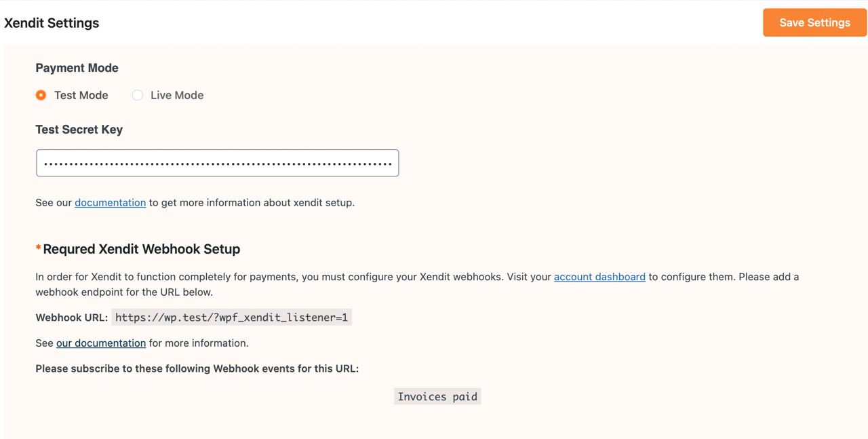Click the Required Xendit Webhook Setup heading

point(141,249)
